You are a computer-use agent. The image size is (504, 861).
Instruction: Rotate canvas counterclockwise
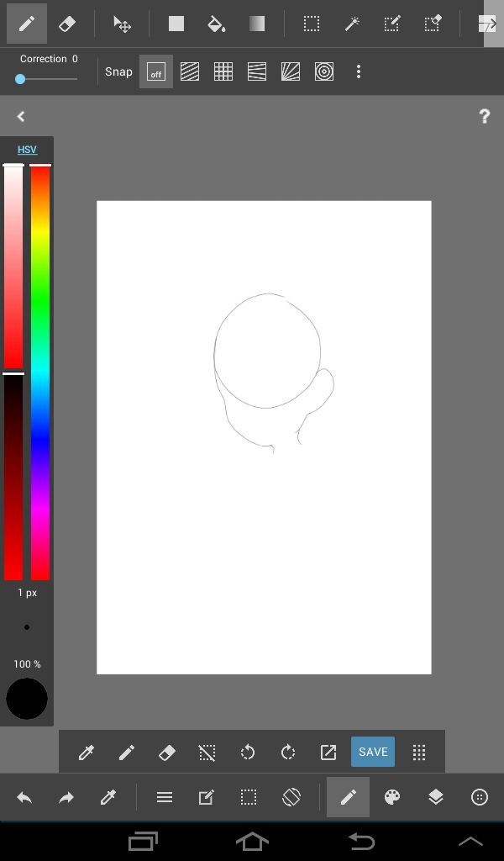click(x=247, y=752)
